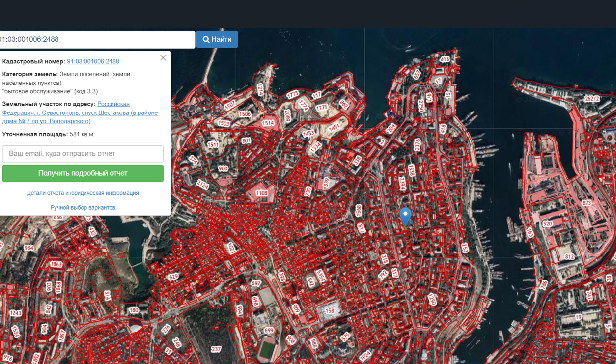Viewport: 616px width, 364px height.
Task: Click parcel label 629 on map
Action: [173, 277]
